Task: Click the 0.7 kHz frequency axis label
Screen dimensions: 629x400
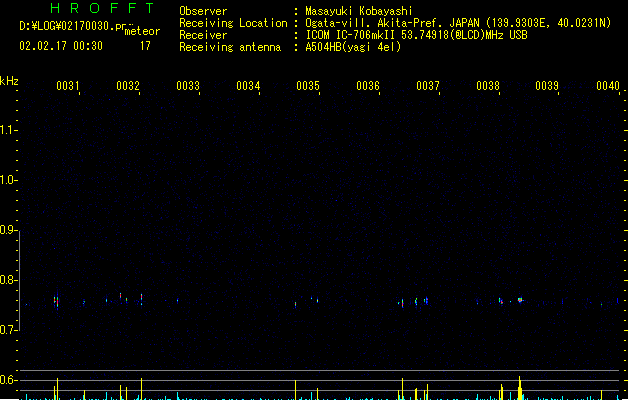Action: [7, 330]
